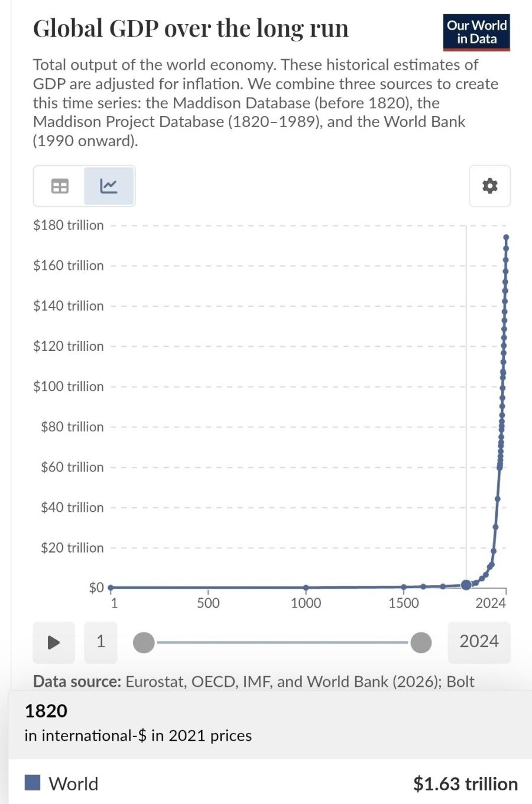Click the data point near year 1500
This screenshot has width=532, height=804.
(x=403, y=587)
